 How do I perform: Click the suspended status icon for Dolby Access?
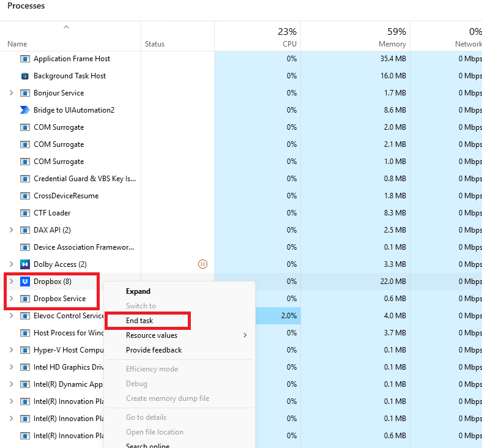click(x=202, y=264)
